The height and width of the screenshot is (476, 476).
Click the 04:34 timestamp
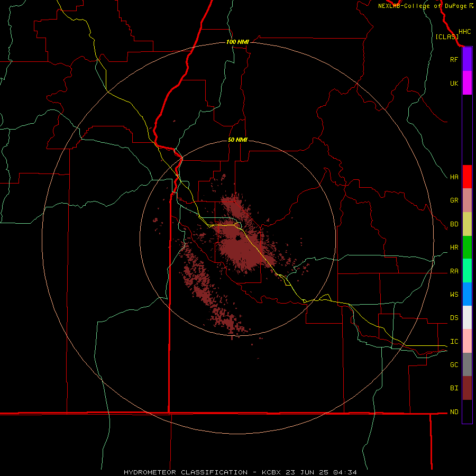coord(345,472)
